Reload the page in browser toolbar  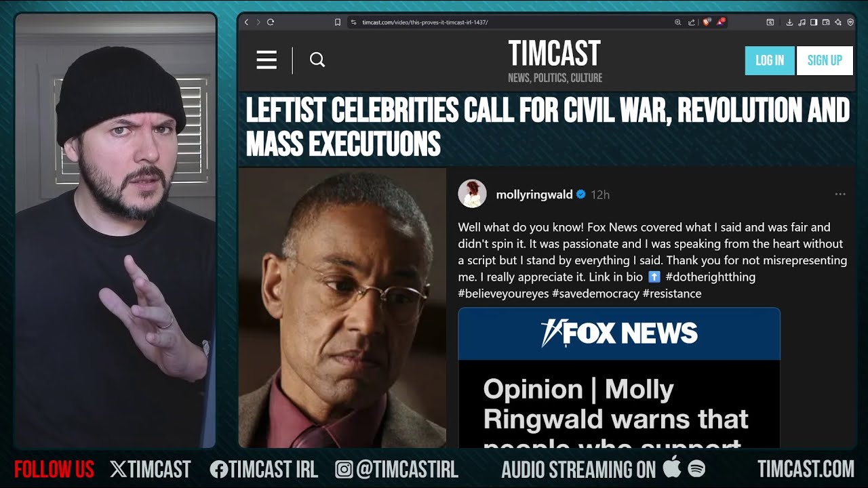271,22
